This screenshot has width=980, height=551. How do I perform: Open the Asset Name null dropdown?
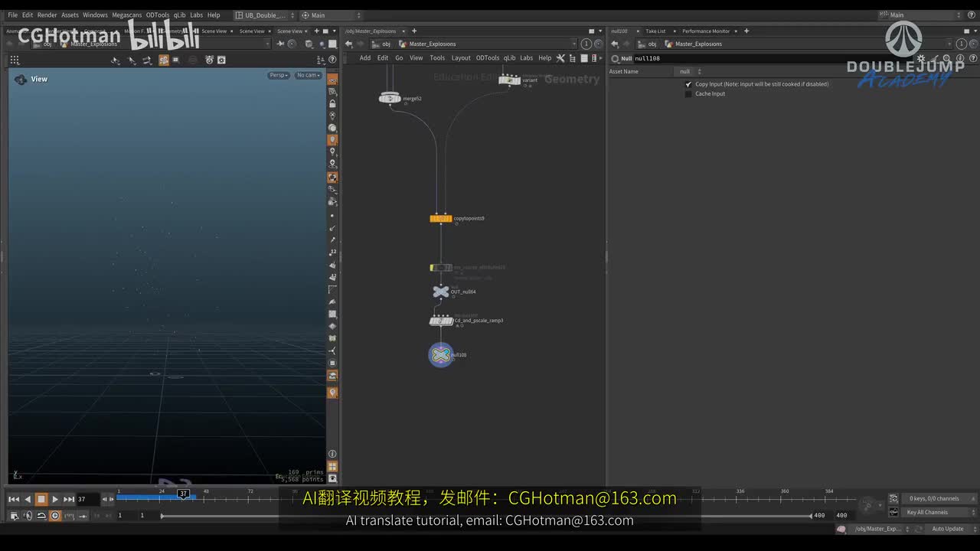click(x=690, y=71)
